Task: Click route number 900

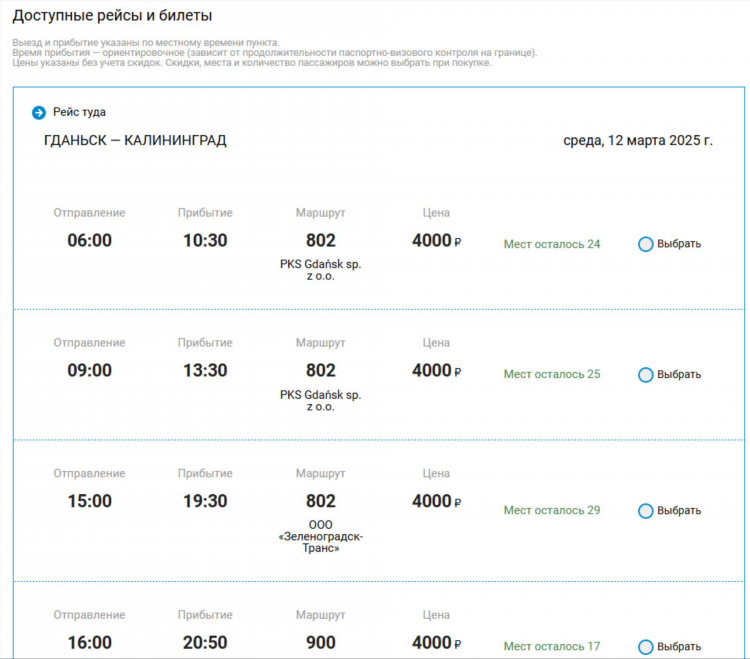Action: [x=320, y=642]
